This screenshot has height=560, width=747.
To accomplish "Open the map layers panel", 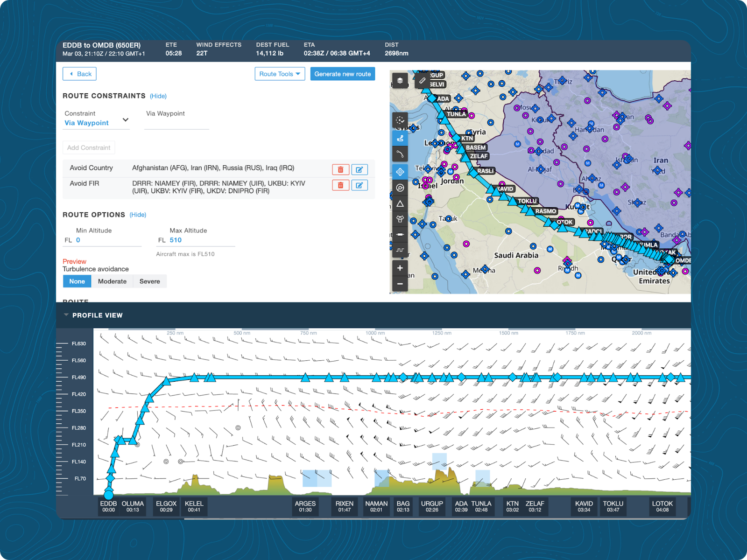I will tap(400, 80).
